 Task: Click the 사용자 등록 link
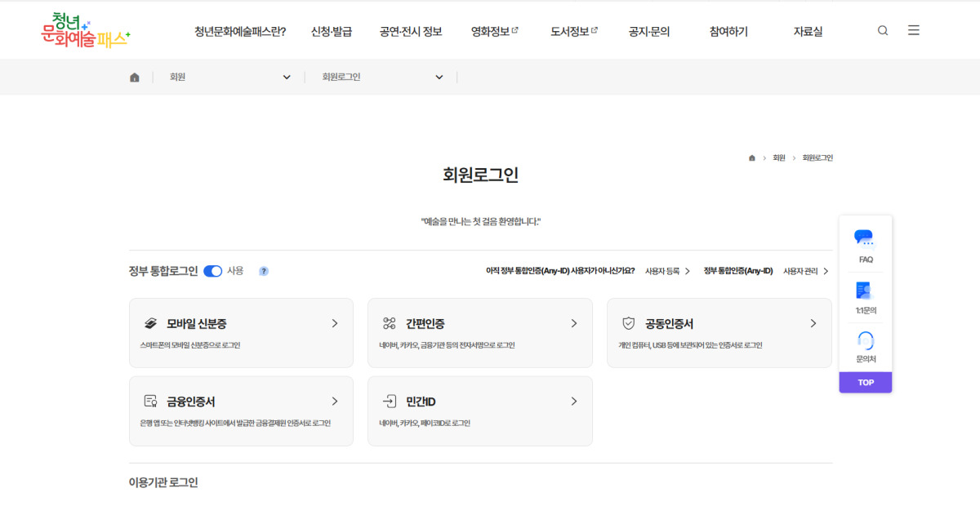click(x=662, y=271)
